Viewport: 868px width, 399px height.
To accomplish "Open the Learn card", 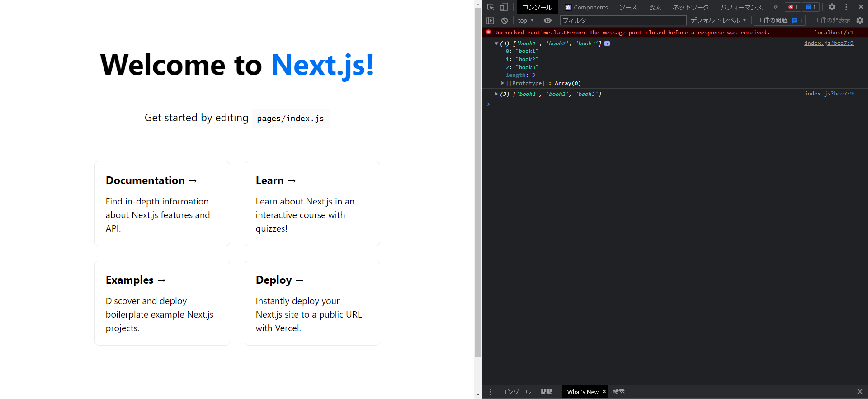I will (312, 204).
